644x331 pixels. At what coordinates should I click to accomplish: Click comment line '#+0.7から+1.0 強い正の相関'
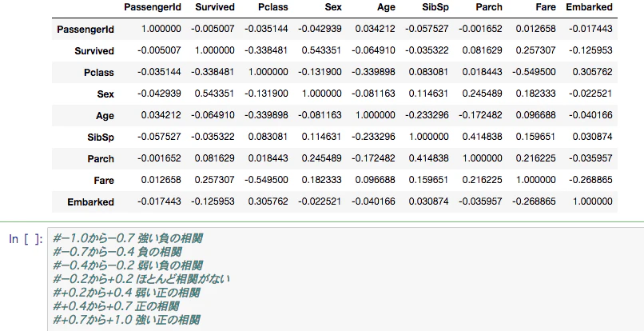[x=126, y=320]
